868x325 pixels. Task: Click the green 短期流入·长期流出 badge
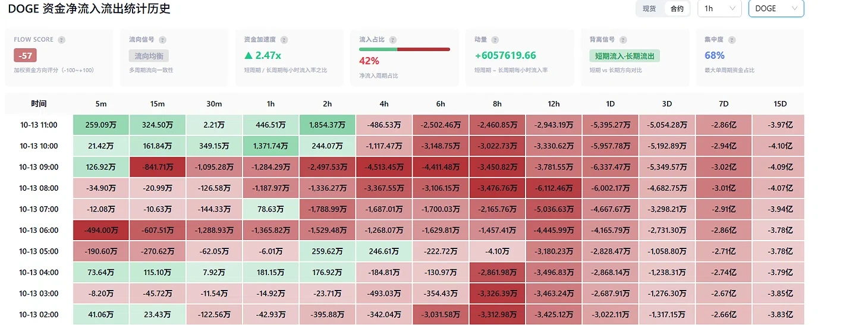[x=624, y=56]
